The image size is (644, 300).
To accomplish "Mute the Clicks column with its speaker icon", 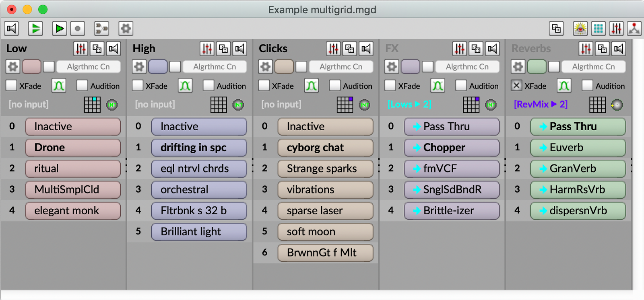I will 366,49.
